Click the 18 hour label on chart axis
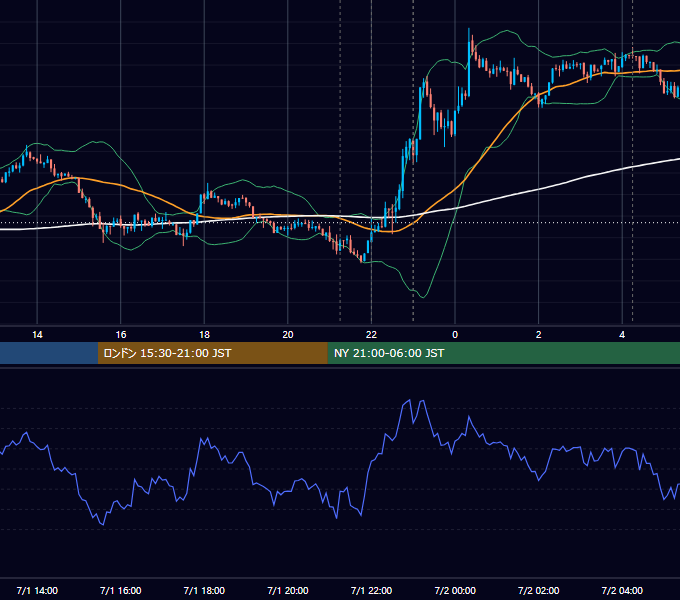The width and height of the screenshot is (680, 600). tap(204, 335)
